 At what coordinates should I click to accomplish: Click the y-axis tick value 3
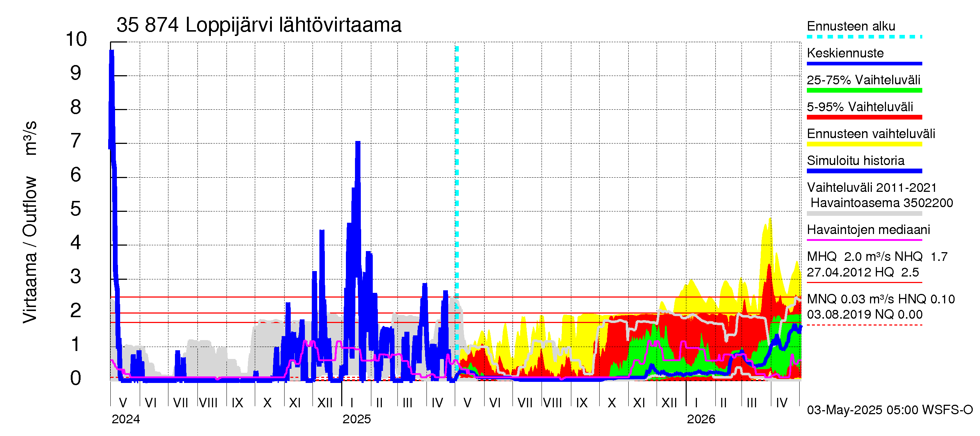pyautogui.click(x=76, y=276)
